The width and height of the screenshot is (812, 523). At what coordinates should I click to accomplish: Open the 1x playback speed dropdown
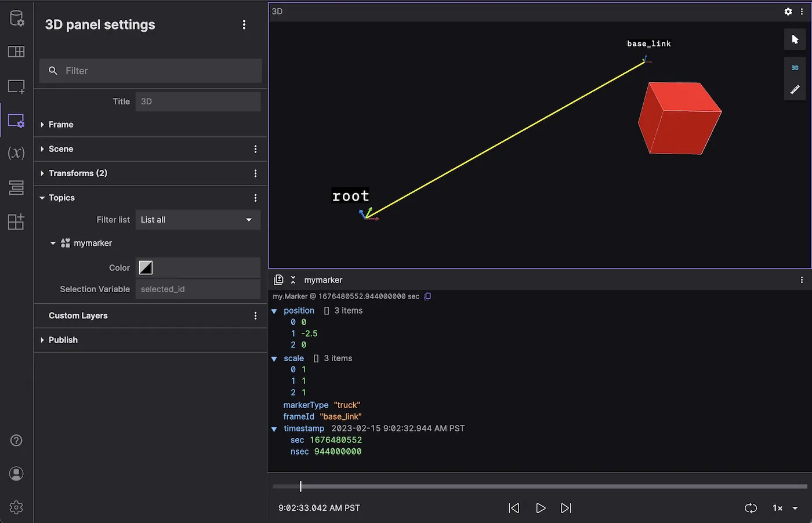782,508
